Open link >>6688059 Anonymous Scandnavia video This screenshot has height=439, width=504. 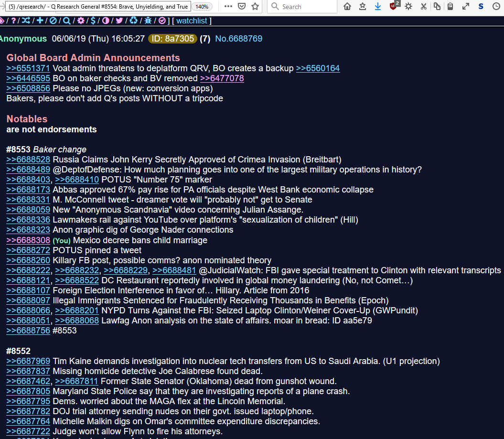tap(28, 210)
